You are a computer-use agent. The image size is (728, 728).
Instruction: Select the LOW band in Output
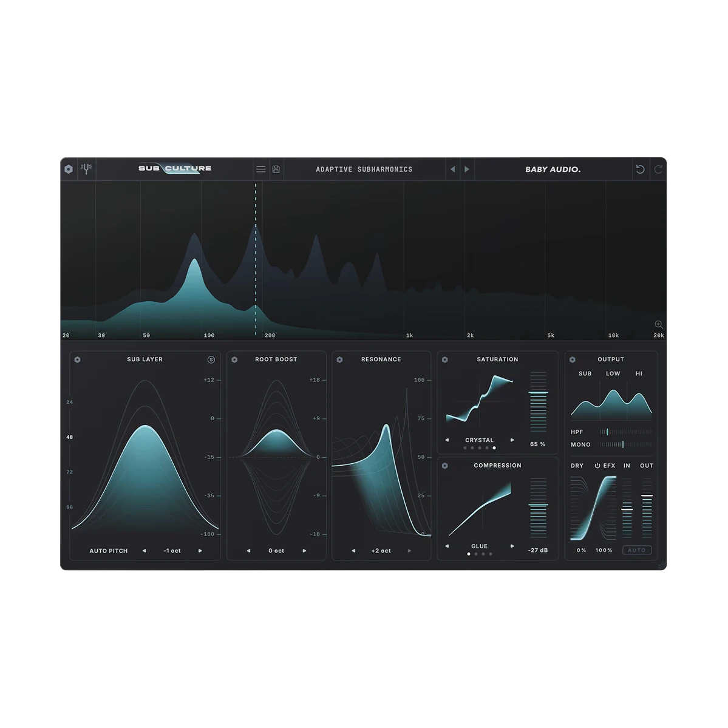point(613,373)
